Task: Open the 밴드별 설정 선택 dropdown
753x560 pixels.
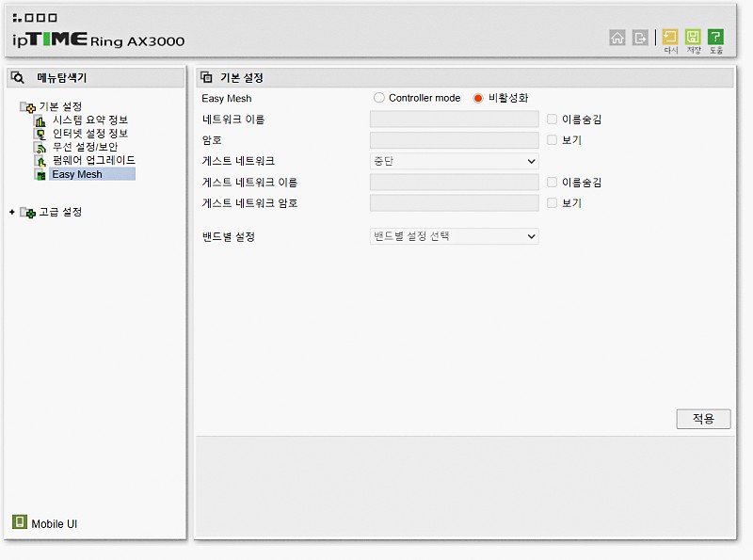Action: (x=454, y=236)
